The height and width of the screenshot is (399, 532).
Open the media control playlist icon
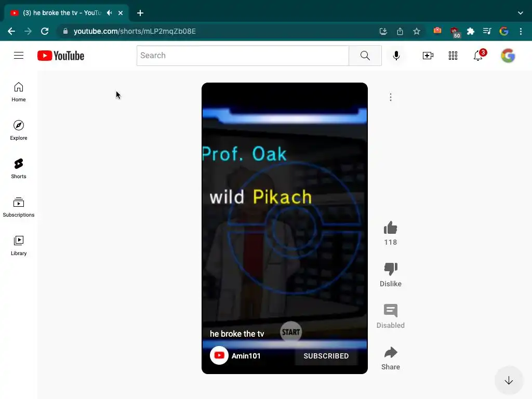pos(487,31)
